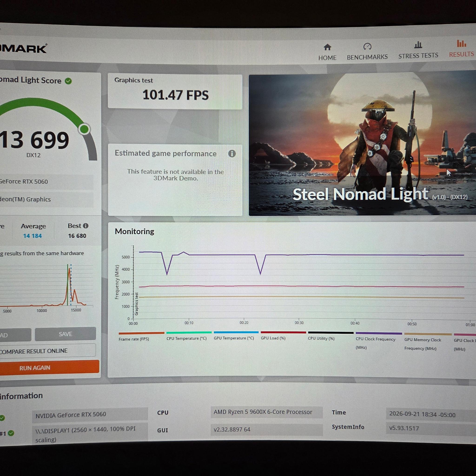Toggle the CPU Clock Frequency (MHz) legend series
The height and width of the screenshot is (476, 476).
point(379,340)
